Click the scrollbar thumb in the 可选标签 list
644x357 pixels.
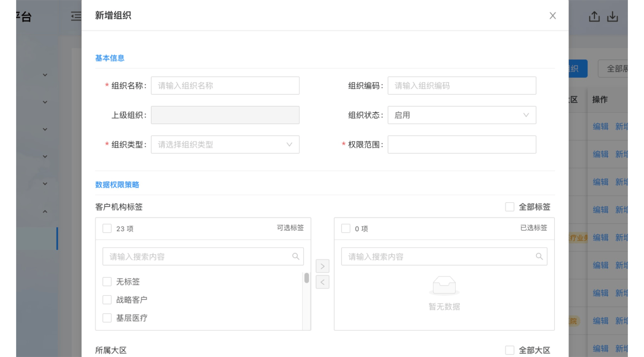[x=307, y=278]
